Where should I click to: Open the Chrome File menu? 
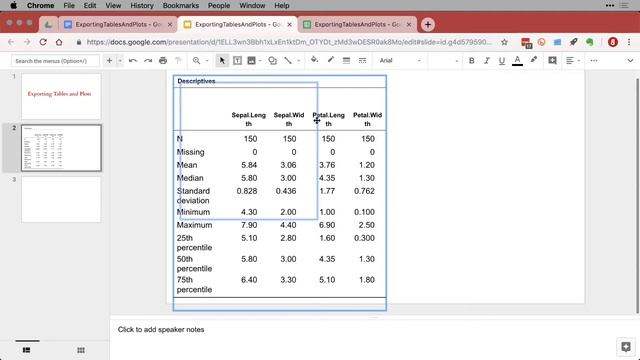[x=69, y=6]
